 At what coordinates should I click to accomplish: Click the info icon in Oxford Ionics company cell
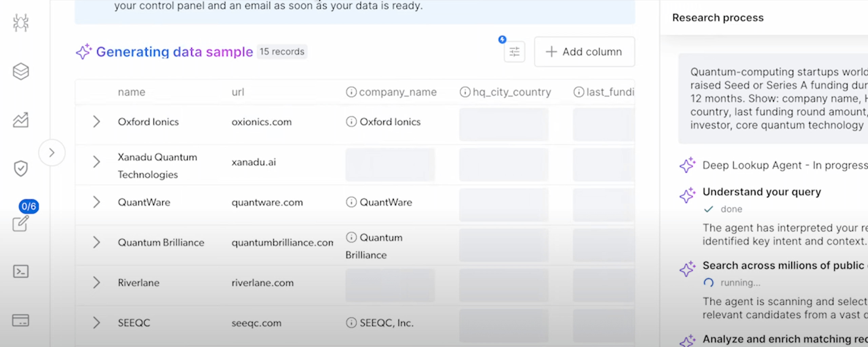[351, 121]
